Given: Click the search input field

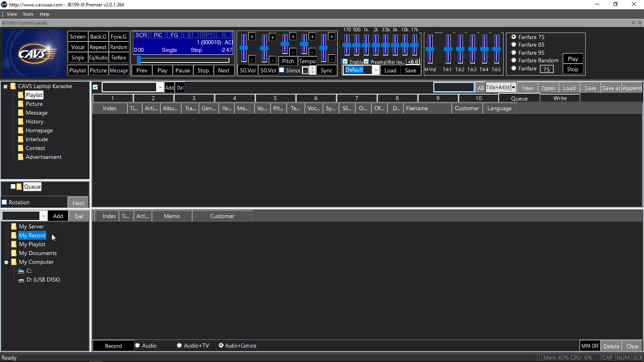Looking at the screenshot, I should tap(454, 87).
